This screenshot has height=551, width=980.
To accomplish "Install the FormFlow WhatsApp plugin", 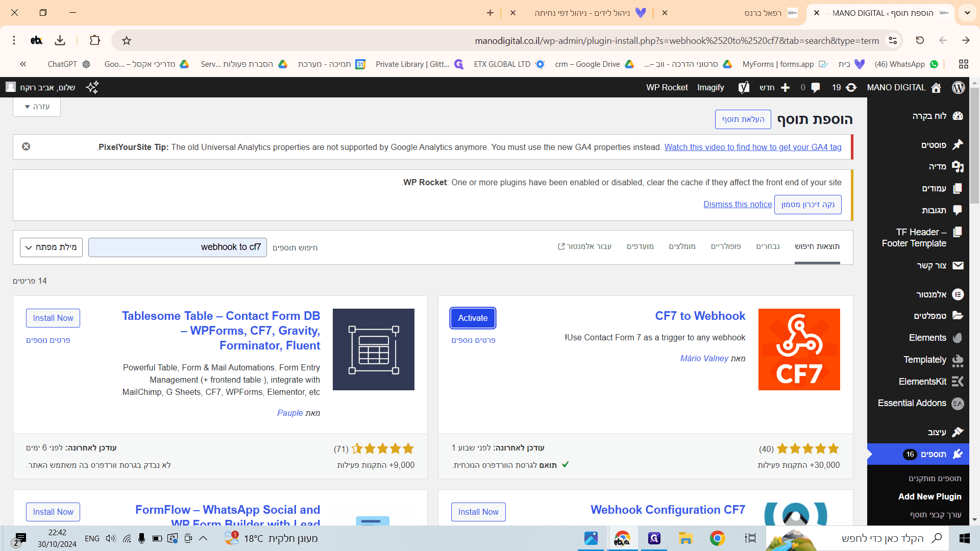I will (53, 512).
